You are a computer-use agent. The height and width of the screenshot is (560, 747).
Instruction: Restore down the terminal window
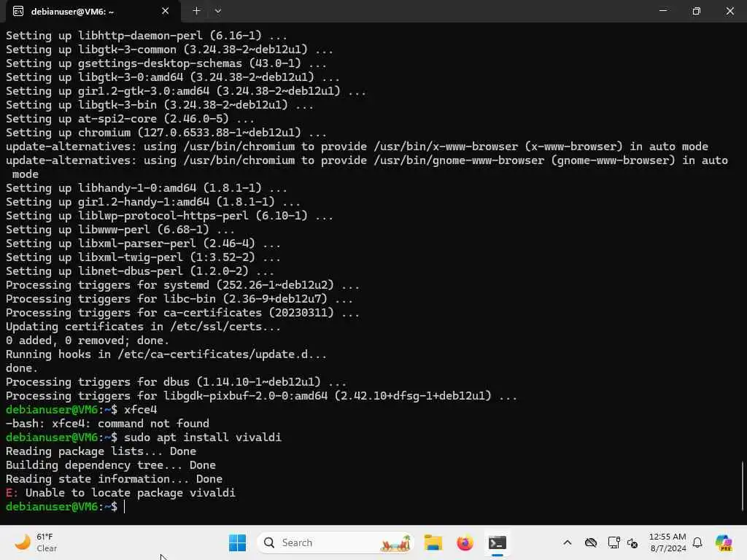[x=696, y=10]
